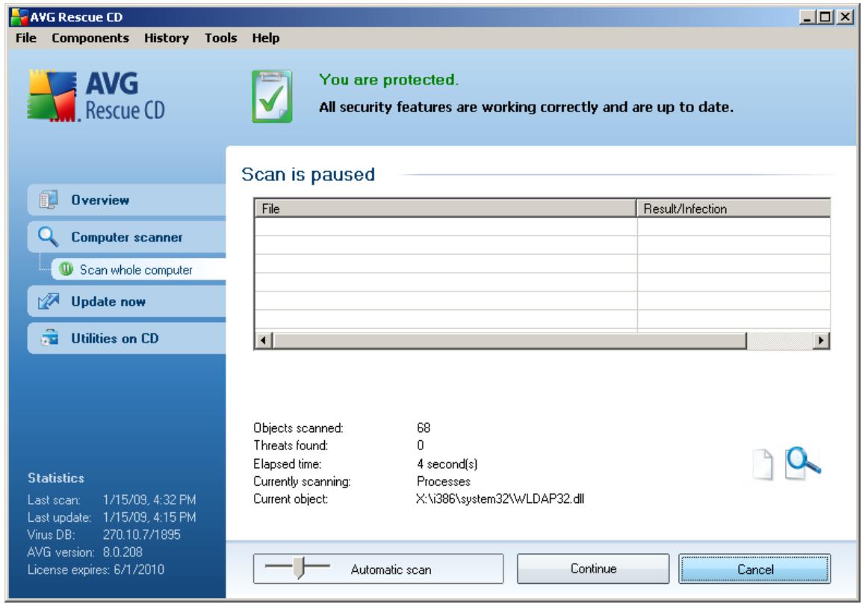Click the green paused scan icon
Viewport: 868px width, 607px height.
point(66,269)
